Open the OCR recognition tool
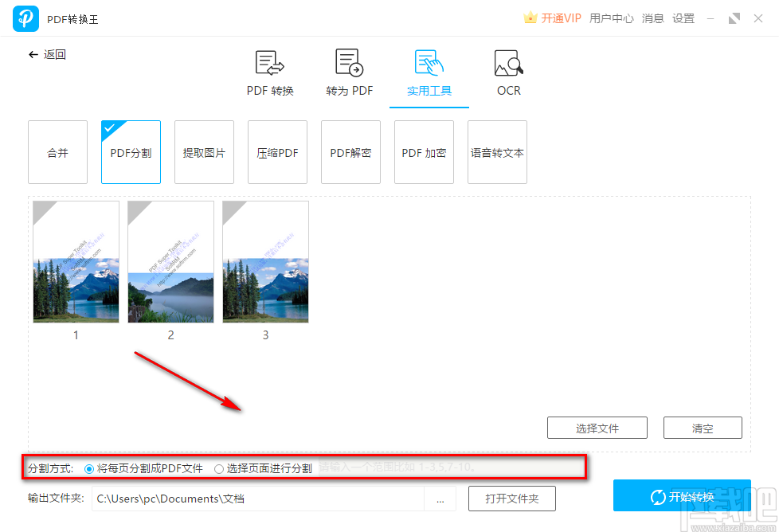Screen dimensions: 779x532 [x=508, y=64]
